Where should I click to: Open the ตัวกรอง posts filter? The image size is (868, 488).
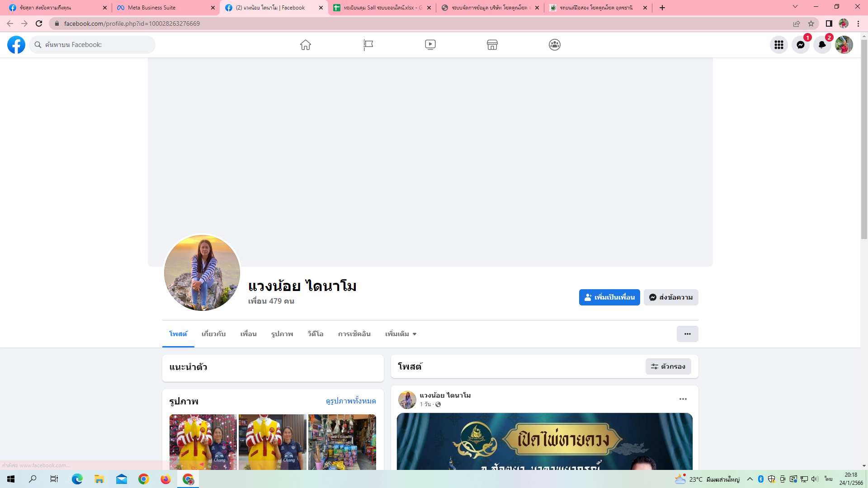pos(668,366)
